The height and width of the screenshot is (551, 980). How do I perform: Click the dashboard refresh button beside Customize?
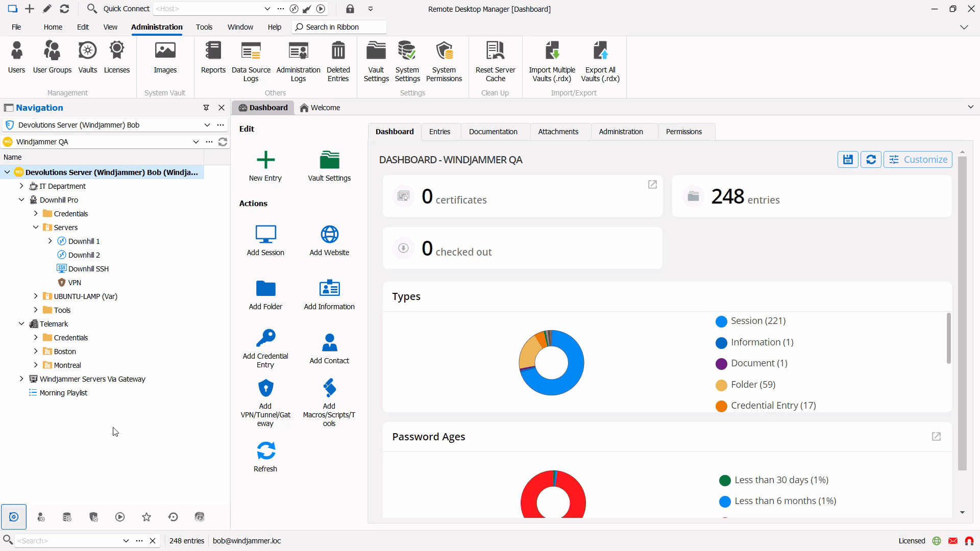pyautogui.click(x=871, y=160)
